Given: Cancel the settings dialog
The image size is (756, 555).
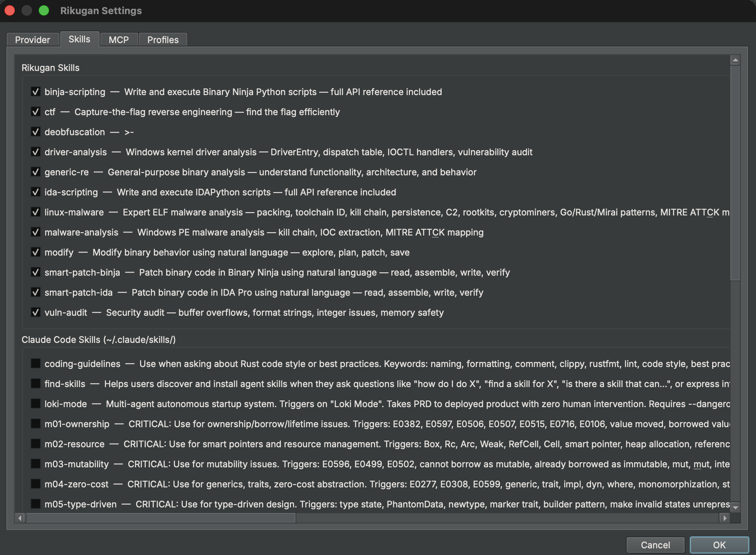Looking at the screenshot, I should tap(655, 545).
